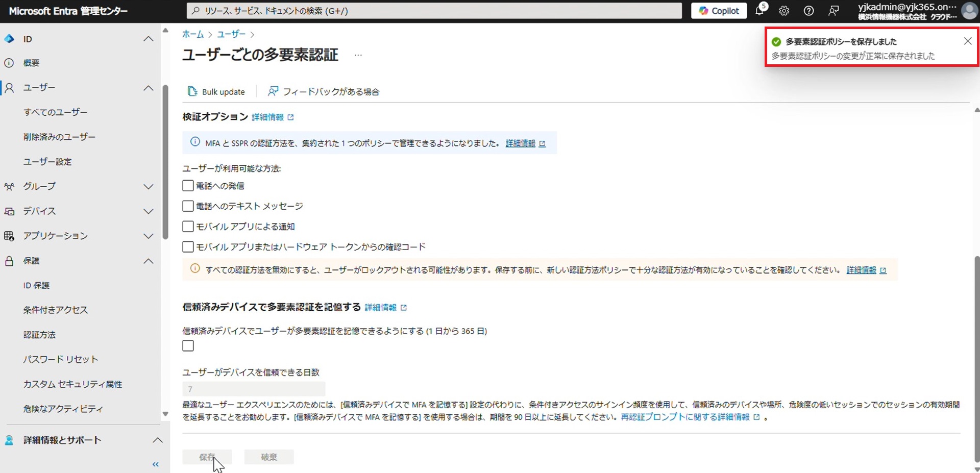The image size is (980, 473).
Task: Click the search box for resources
Action: click(434, 11)
